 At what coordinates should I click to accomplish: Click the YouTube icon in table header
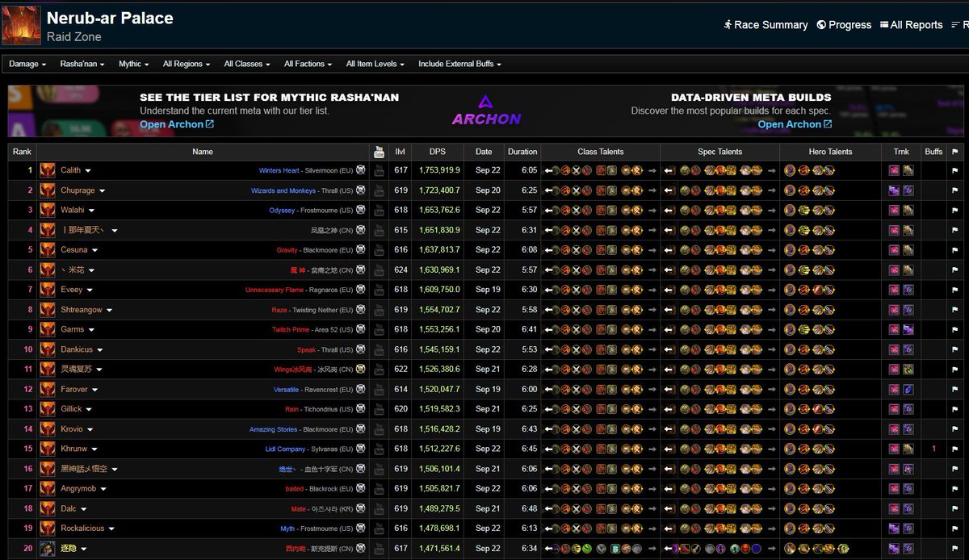380,152
